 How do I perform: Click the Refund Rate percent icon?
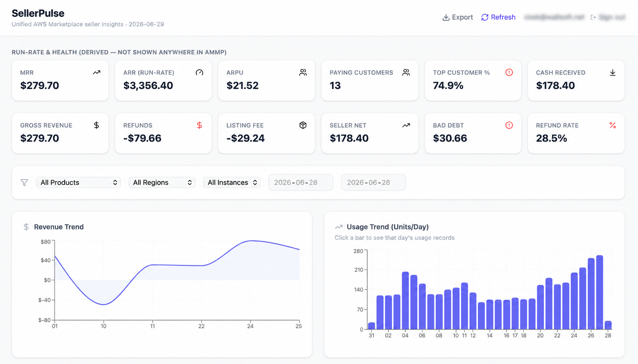pos(613,125)
